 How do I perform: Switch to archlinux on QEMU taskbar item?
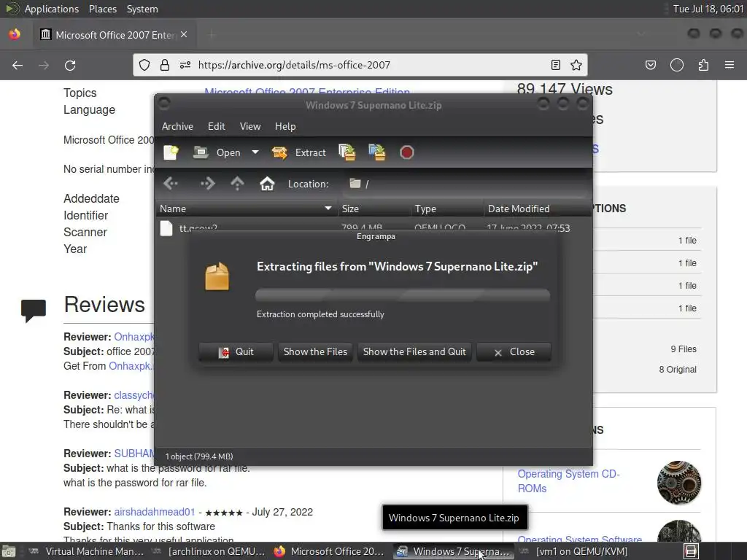(x=209, y=551)
